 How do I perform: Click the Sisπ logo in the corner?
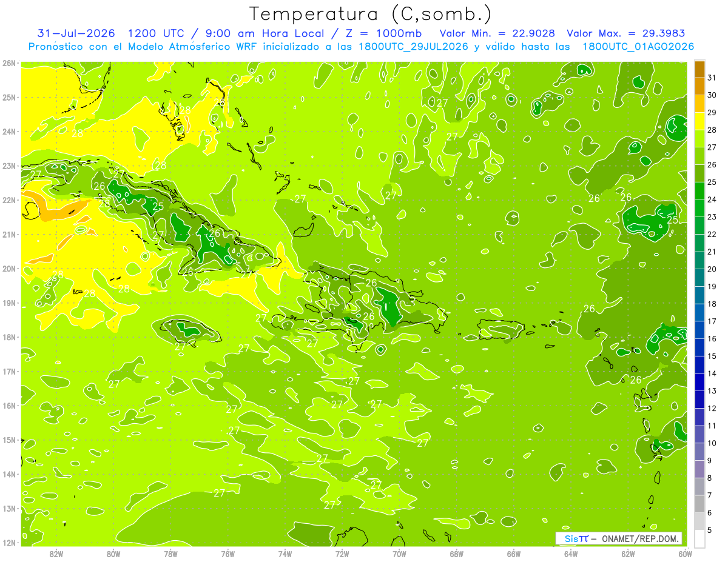pyautogui.click(x=576, y=538)
